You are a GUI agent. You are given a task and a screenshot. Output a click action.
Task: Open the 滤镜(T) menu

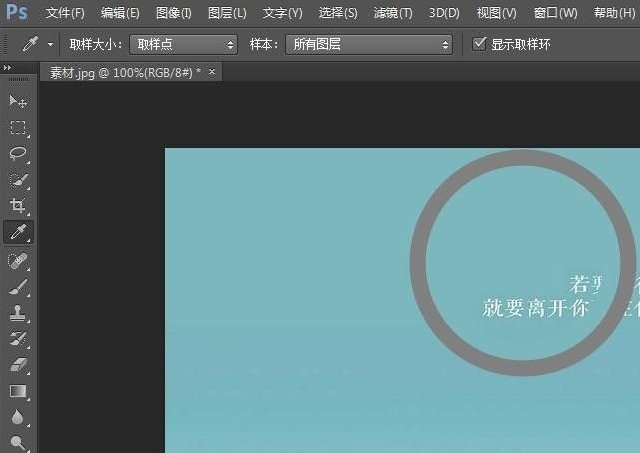point(393,13)
